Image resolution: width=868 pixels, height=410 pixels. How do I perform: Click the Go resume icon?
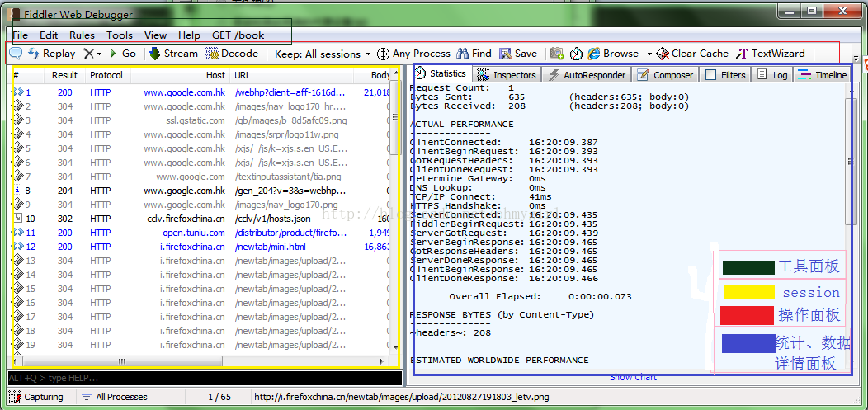coord(123,54)
